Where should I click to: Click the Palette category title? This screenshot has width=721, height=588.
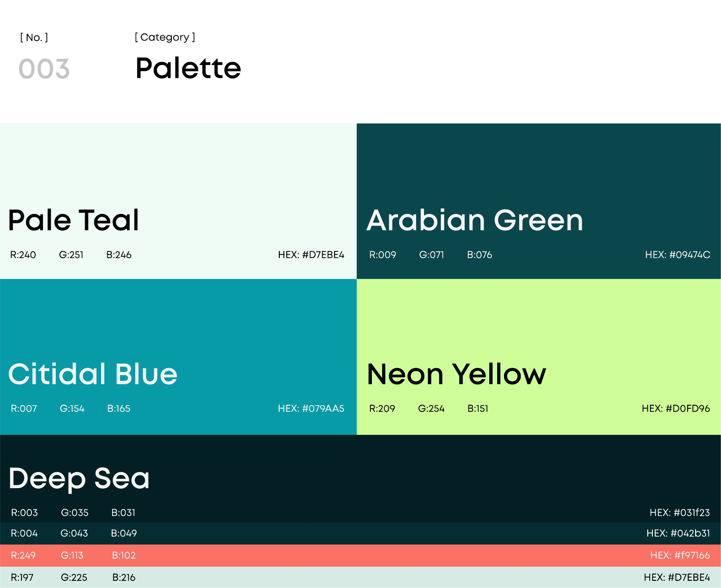(188, 68)
